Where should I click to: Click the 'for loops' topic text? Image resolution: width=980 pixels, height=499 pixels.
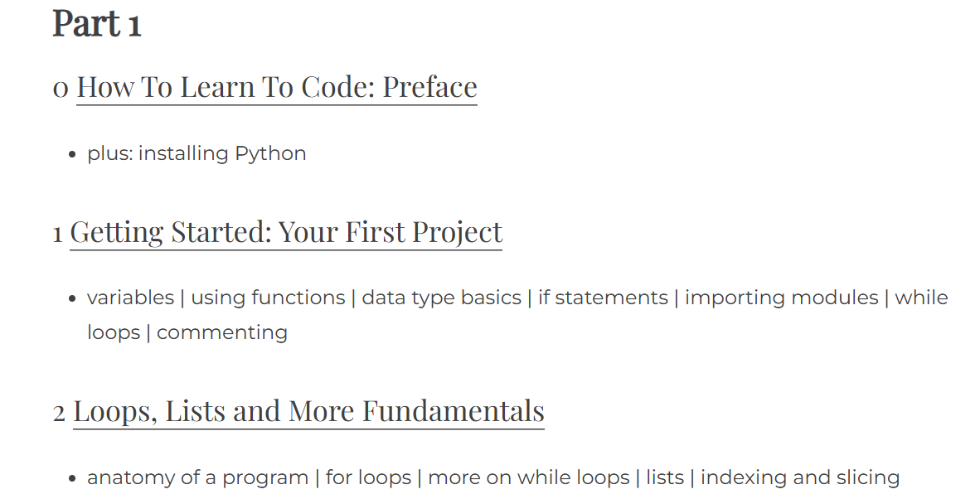click(x=368, y=477)
